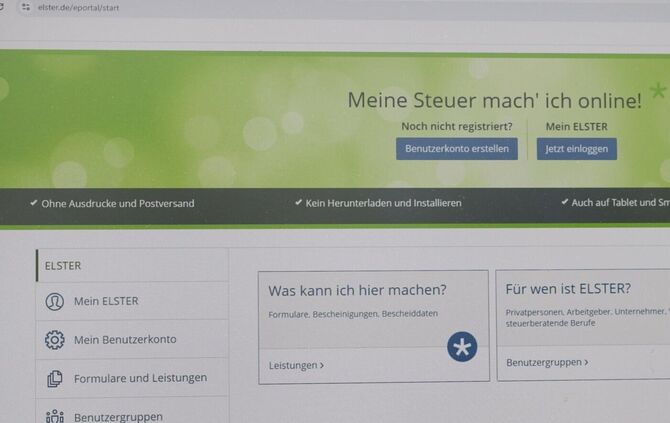Open the Benutzergruppen link in card
This screenshot has width=670, height=423.
[x=547, y=363]
